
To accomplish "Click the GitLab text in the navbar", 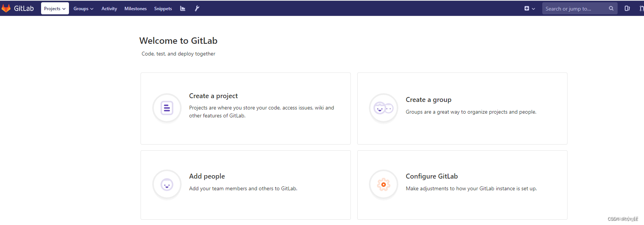I will click(24, 8).
